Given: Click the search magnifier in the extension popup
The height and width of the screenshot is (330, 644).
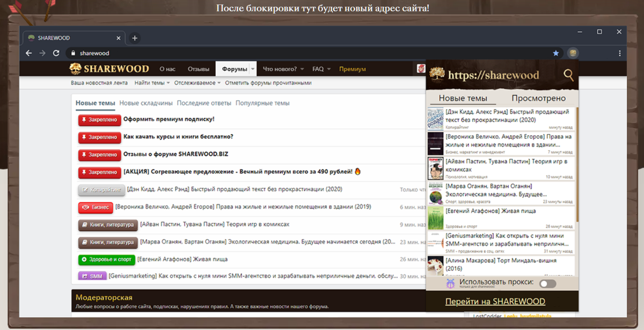Looking at the screenshot, I should (x=568, y=75).
